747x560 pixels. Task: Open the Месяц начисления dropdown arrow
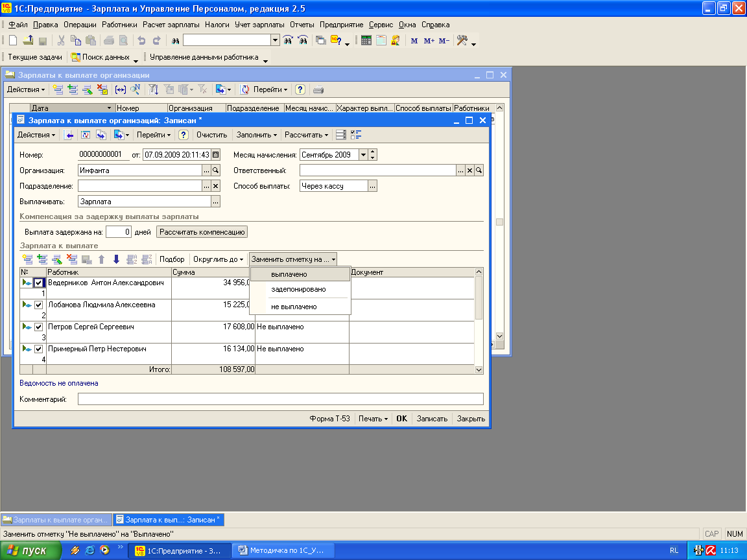[362, 155]
